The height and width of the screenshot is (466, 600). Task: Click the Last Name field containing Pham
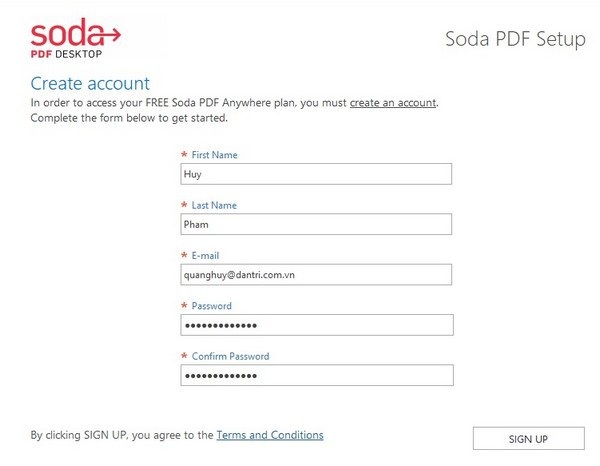click(x=316, y=224)
